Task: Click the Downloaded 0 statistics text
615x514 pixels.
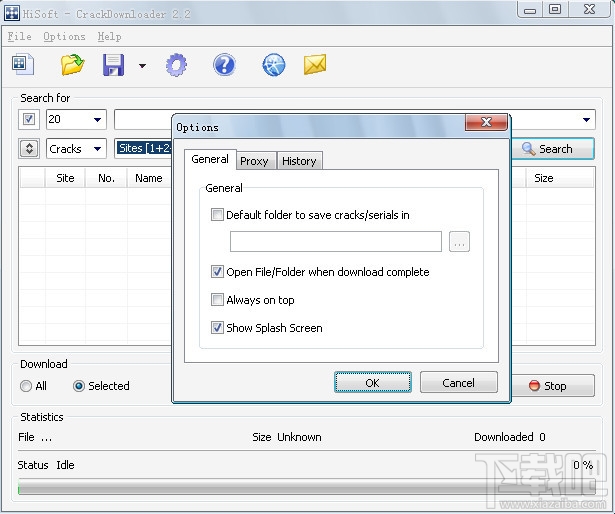Action: click(x=510, y=437)
